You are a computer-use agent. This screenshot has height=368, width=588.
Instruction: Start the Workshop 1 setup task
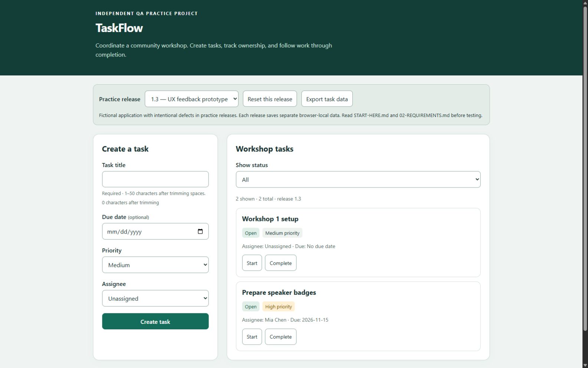click(252, 263)
